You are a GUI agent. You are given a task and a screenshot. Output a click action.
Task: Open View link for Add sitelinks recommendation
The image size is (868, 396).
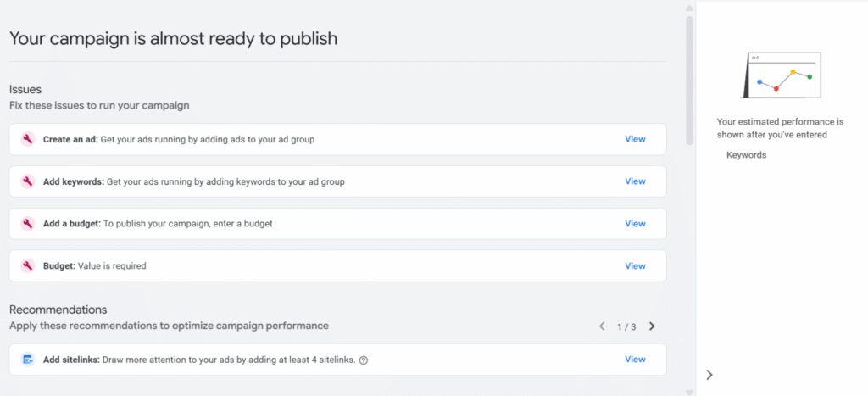(635, 360)
